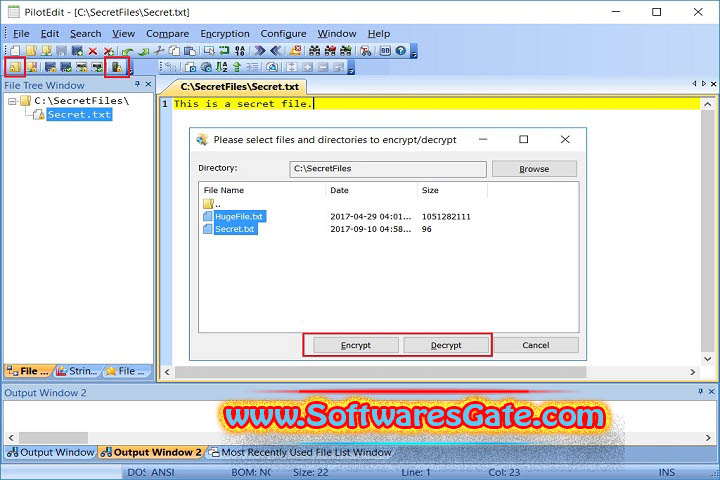Screen dimensions: 720x480
Task: Click the green up-arrow icon in the toolbar
Action: [237, 68]
